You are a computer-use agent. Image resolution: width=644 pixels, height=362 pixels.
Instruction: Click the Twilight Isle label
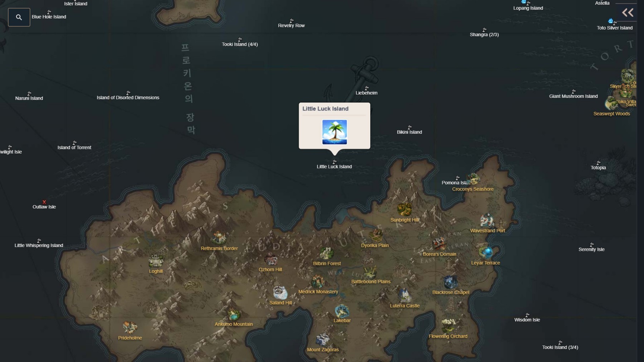(11, 152)
